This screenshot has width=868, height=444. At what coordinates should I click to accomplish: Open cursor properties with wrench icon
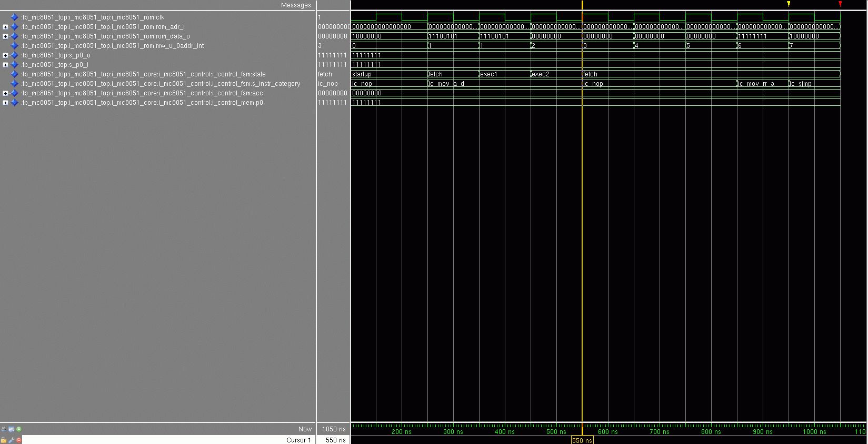(11, 440)
